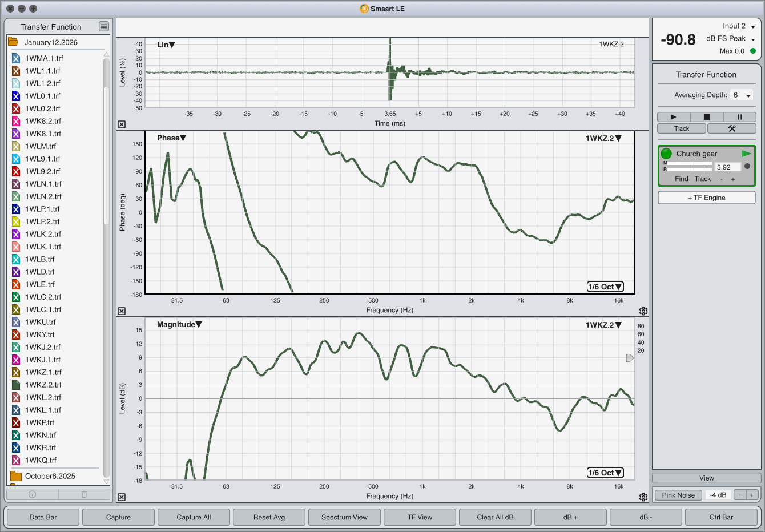Open Magnitude plot settings gear
765x532 pixels.
643,497
